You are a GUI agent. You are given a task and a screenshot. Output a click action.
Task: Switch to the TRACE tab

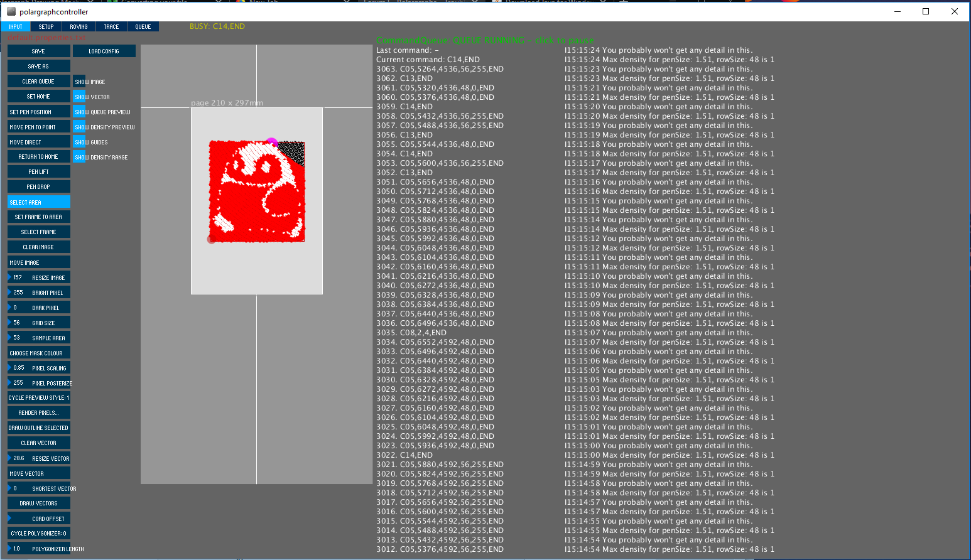coord(111,26)
